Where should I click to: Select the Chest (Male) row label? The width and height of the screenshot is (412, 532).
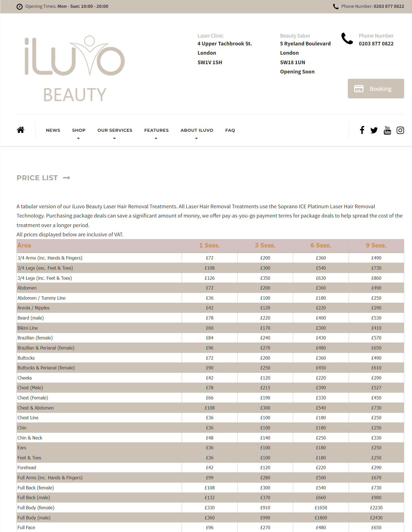[30, 388]
